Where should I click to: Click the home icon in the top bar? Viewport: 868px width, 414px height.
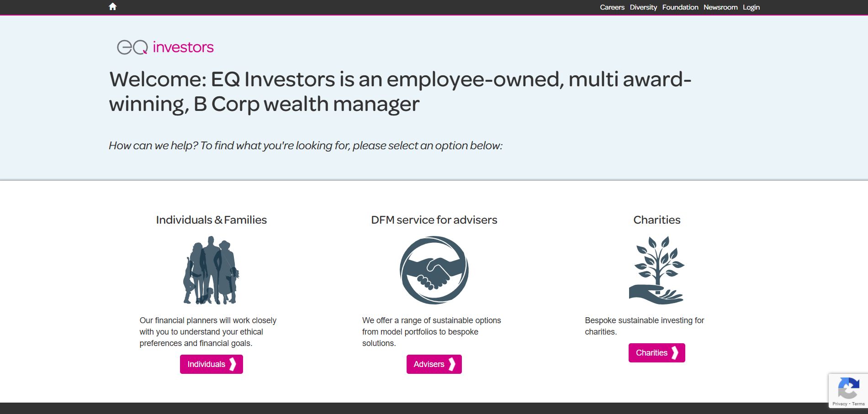click(x=112, y=6)
